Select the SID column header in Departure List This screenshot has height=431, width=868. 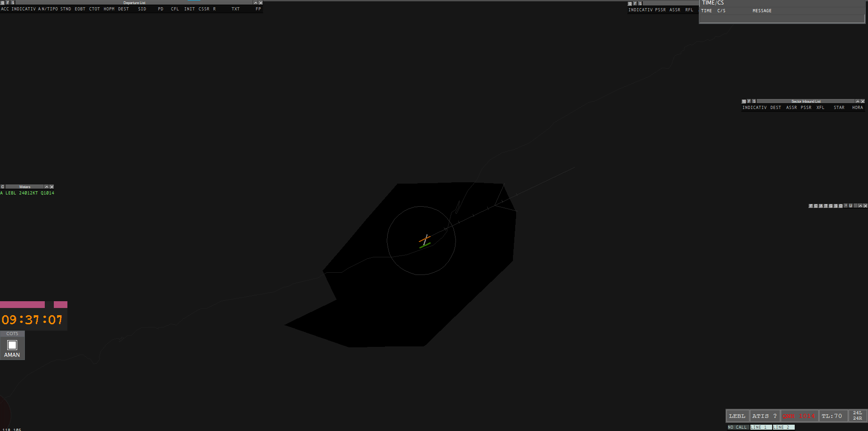142,9
